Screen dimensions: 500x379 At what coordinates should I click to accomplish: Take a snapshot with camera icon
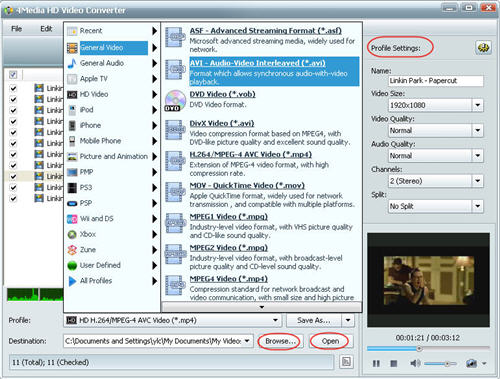(x=472, y=363)
